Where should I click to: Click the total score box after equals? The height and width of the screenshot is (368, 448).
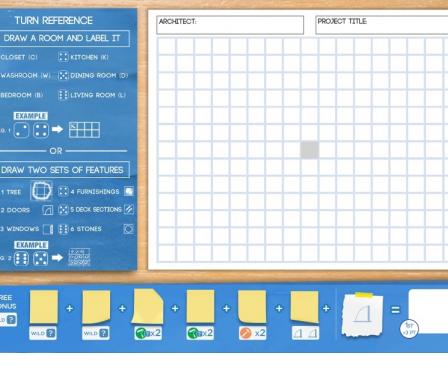tap(428, 311)
